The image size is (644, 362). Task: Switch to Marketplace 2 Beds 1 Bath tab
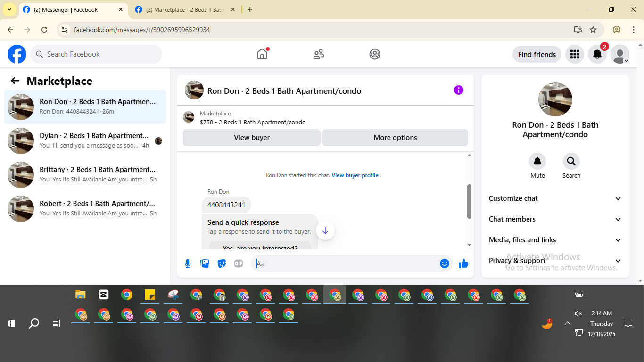(x=185, y=9)
